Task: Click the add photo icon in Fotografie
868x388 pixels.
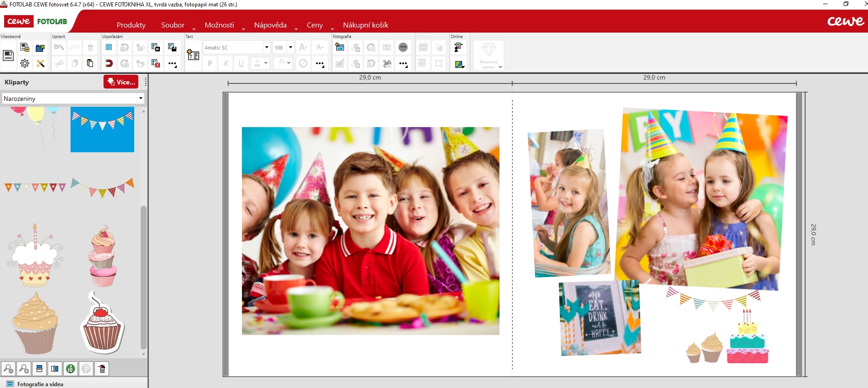Action: pyautogui.click(x=340, y=47)
